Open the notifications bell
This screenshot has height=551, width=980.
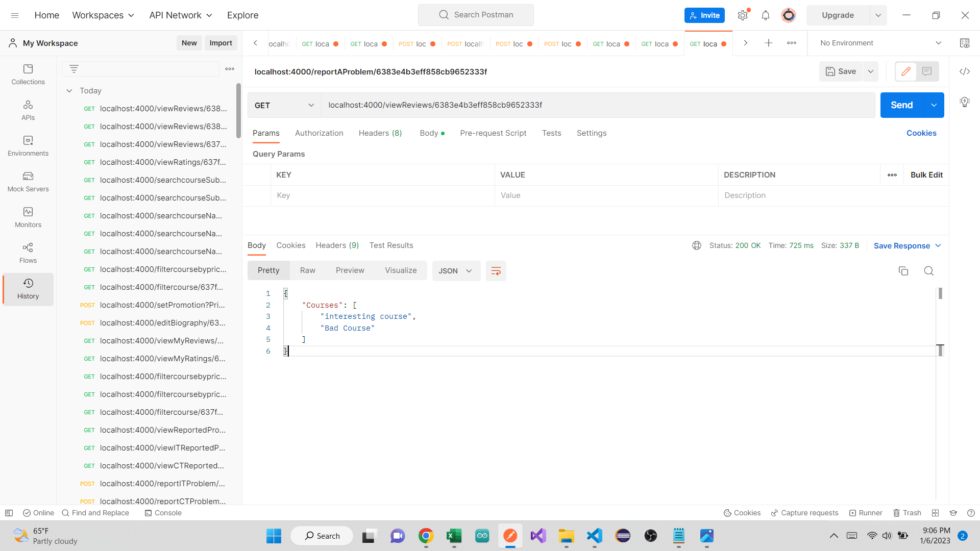pyautogui.click(x=765, y=15)
